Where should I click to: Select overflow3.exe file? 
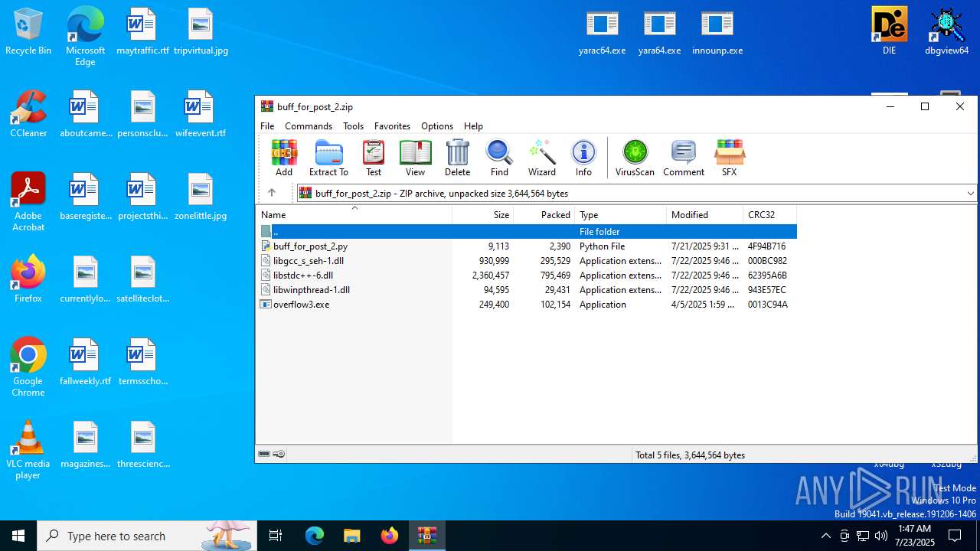527,305
